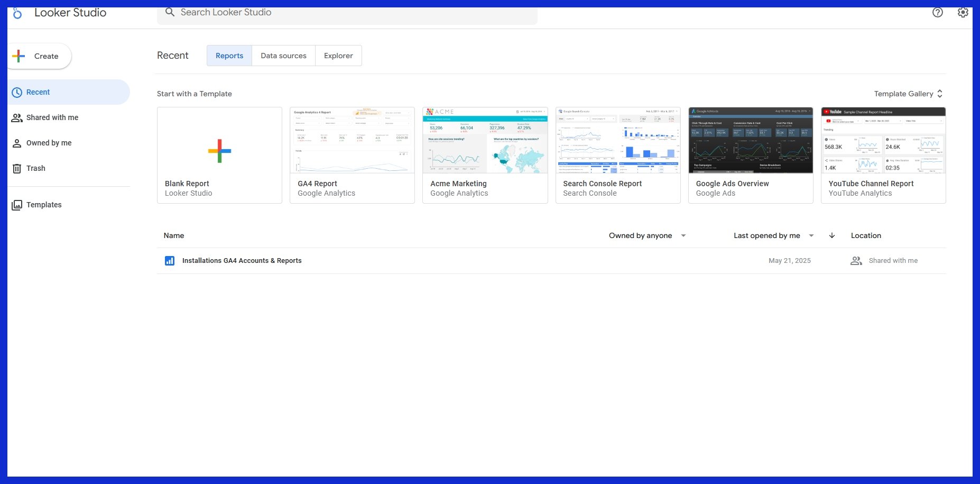Switch to the Reports tab
Image resolution: width=980 pixels, height=484 pixels.
(229, 56)
